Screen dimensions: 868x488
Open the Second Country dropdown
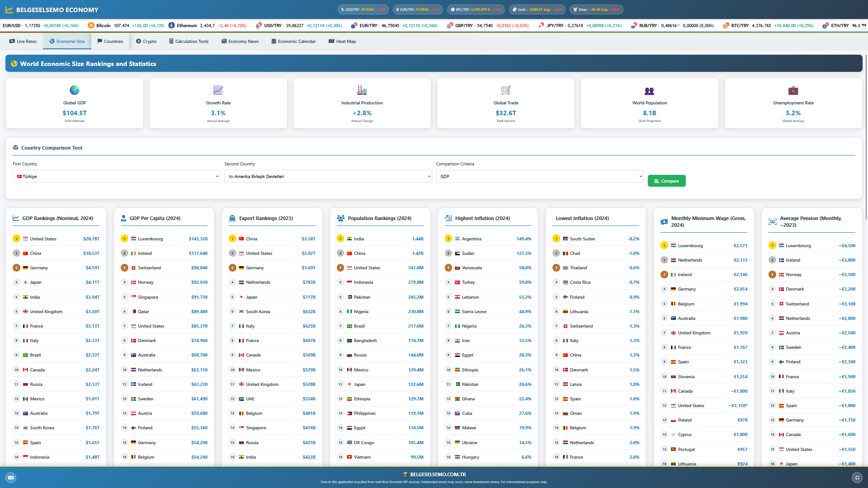(x=328, y=177)
